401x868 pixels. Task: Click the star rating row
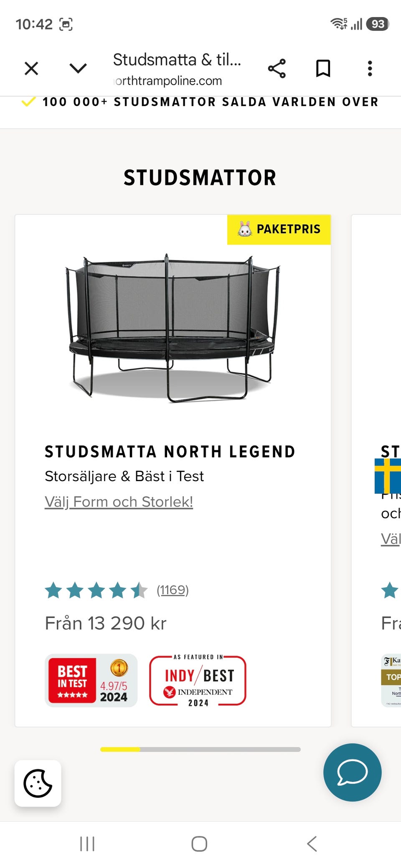click(x=96, y=590)
